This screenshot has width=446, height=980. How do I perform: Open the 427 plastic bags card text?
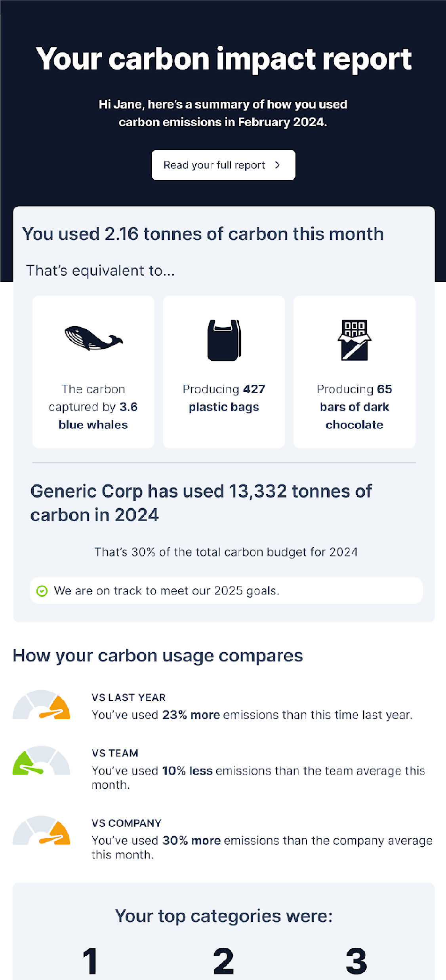coord(224,398)
